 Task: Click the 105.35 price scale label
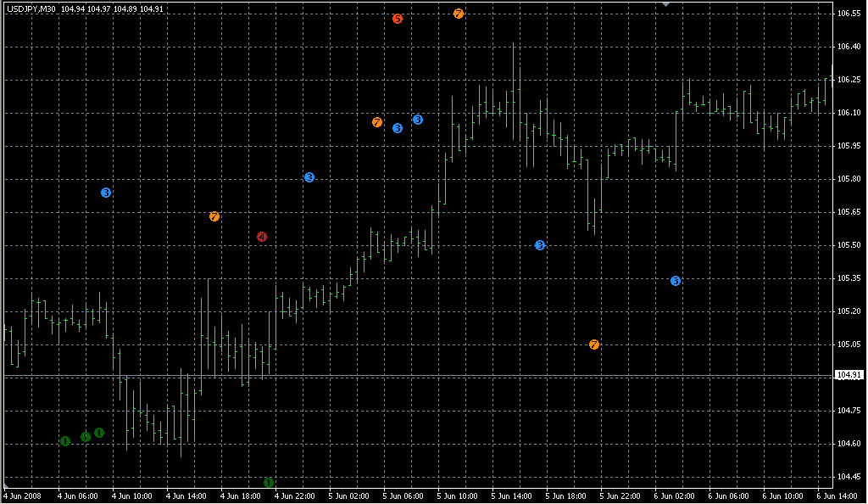849,278
